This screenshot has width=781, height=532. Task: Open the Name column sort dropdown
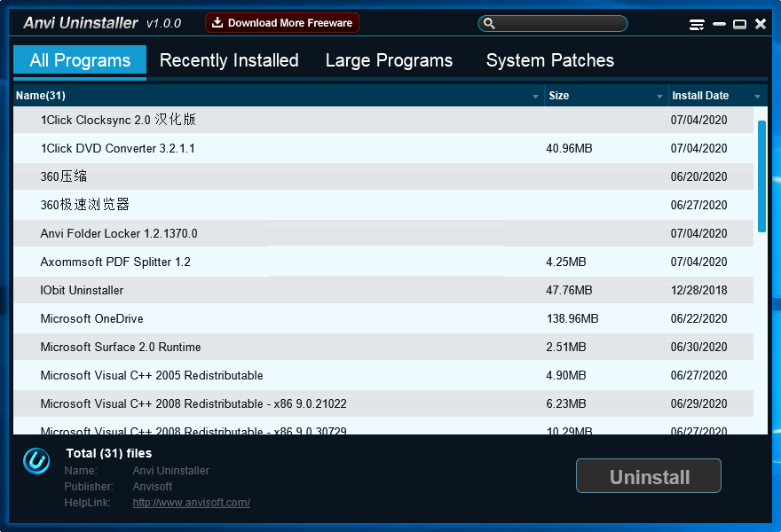point(536,96)
